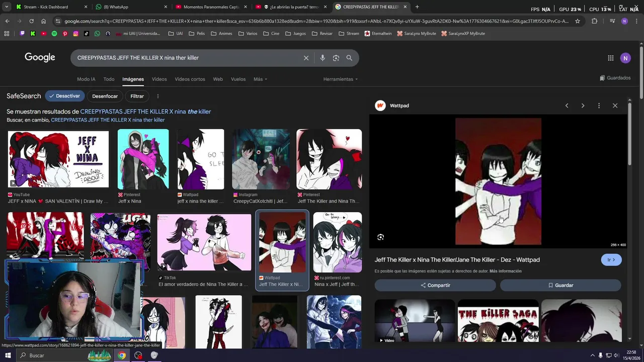The height and width of the screenshot is (362, 644).
Task: Open Twitch bookmark icon
Action: (22, 34)
